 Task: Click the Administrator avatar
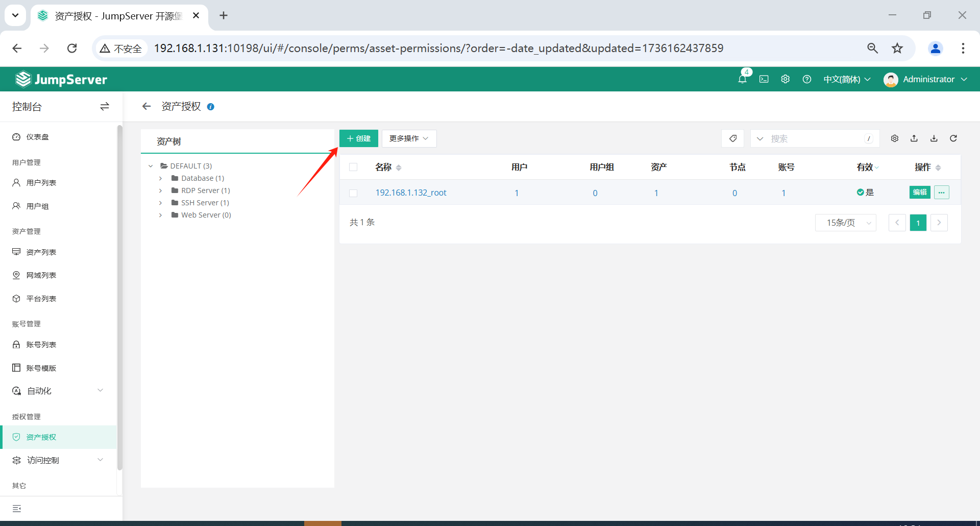[891, 79]
